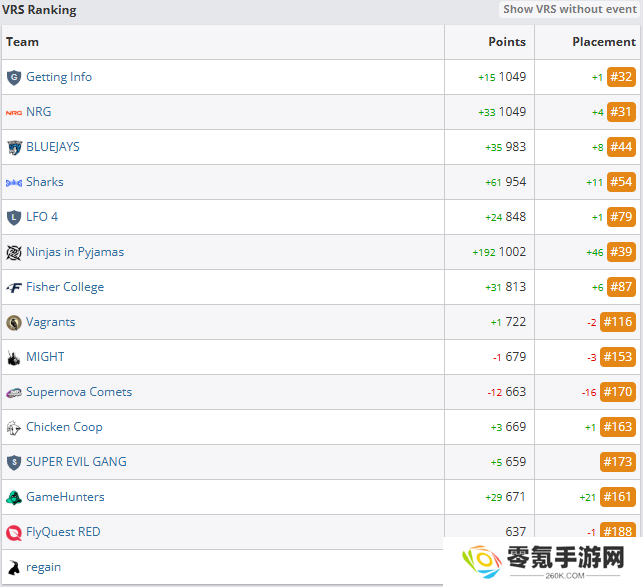Open the Fisher College team link

coord(65,287)
